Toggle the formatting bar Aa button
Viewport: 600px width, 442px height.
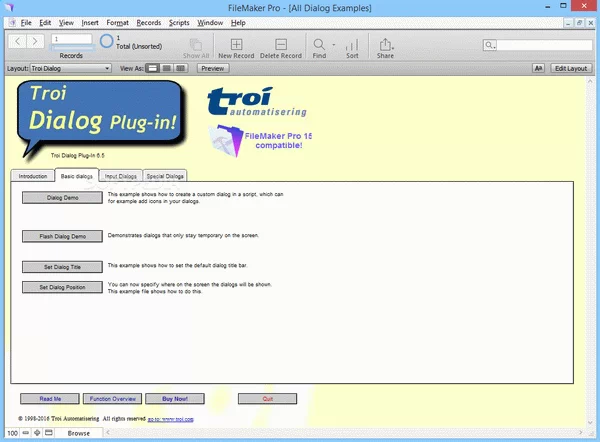[538, 69]
